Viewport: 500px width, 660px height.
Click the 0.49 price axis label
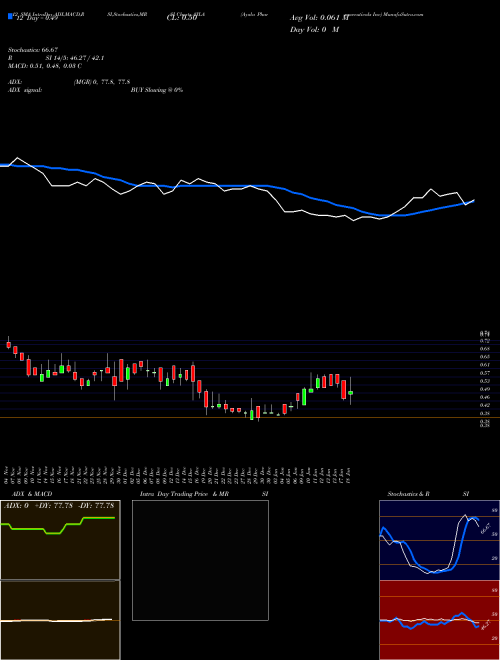coord(484,389)
